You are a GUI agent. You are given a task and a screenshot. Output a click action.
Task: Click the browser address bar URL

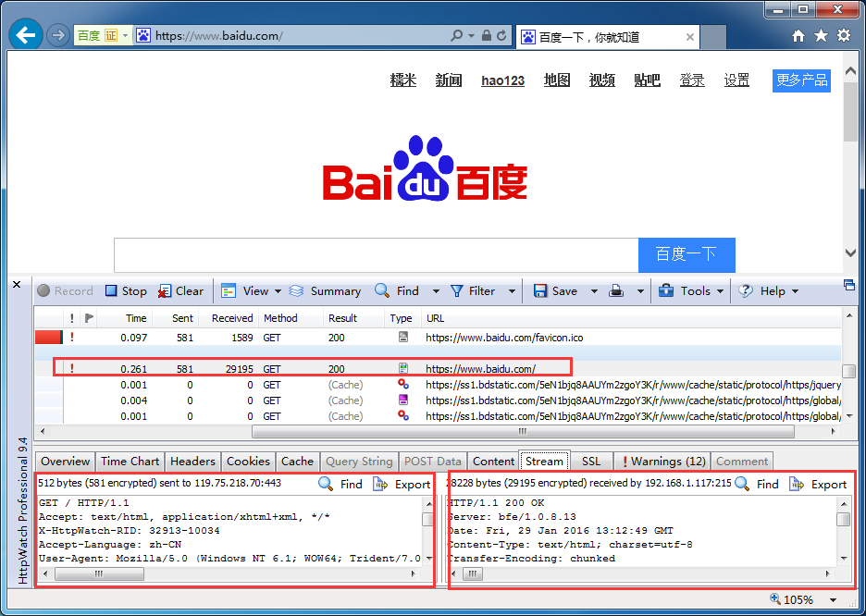pyautogui.click(x=219, y=36)
